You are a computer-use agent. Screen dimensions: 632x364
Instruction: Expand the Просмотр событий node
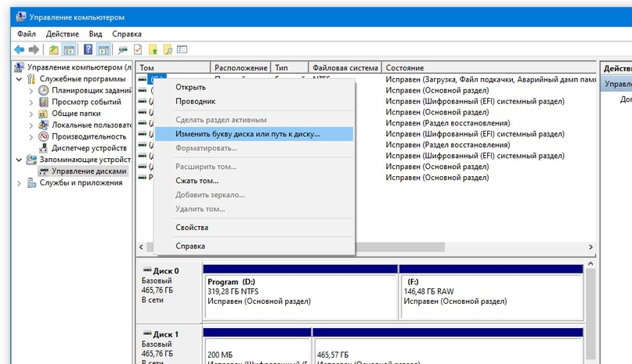pos(31,103)
